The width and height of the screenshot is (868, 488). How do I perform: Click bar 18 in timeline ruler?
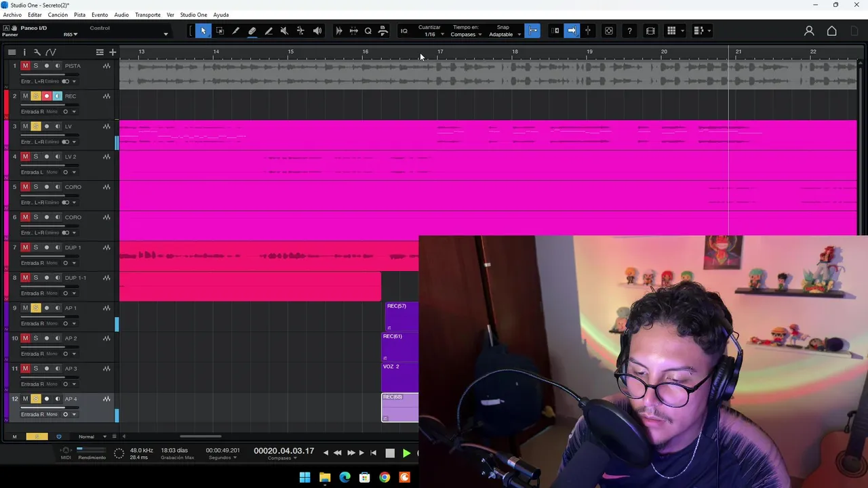514,52
